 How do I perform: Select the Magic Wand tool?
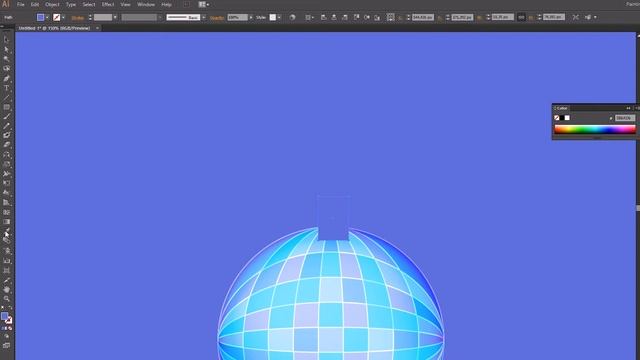point(6,59)
